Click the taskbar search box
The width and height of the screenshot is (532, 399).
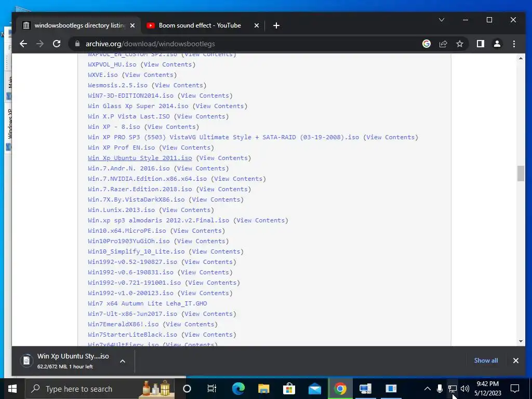pos(100,389)
